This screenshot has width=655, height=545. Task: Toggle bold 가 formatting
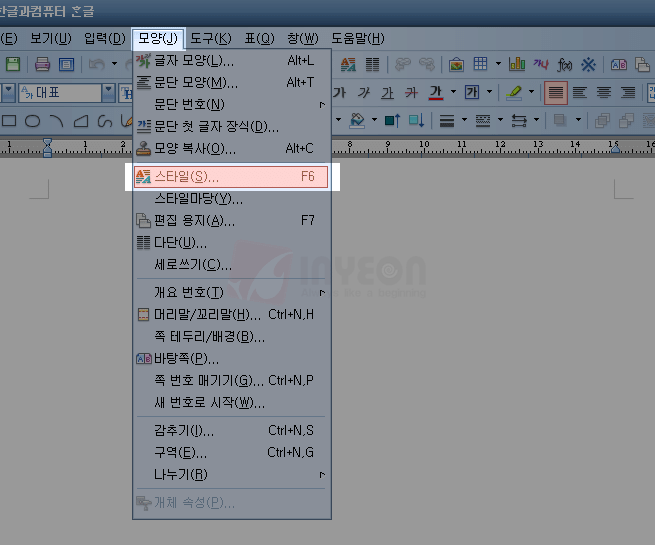coord(340,92)
